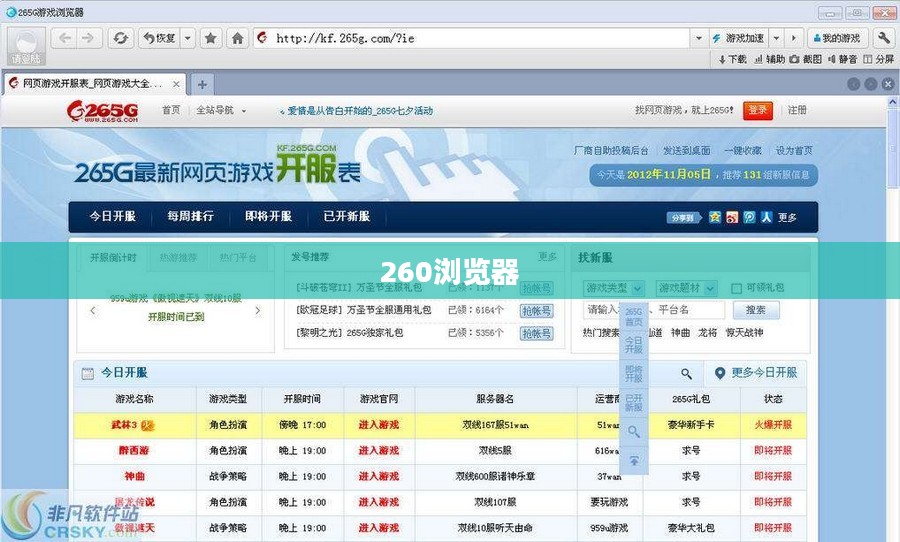
Task: Expand the toolbar overflow arrow beside 游戏加速
Action: 794,38
